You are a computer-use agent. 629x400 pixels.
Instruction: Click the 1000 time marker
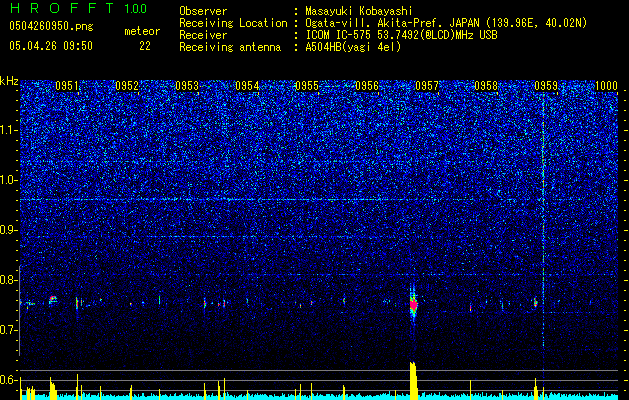pyautogui.click(x=606, y=86)
